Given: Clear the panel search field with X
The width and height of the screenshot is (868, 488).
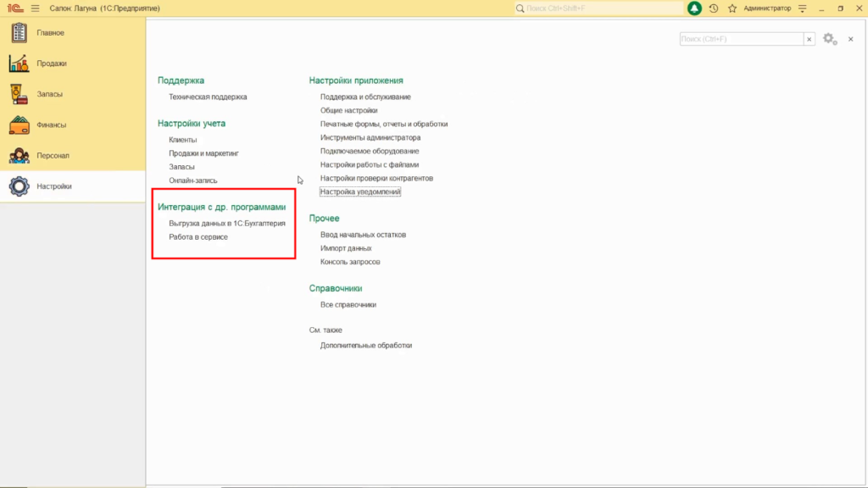Looking at the screenshot, I should (809, 39).
